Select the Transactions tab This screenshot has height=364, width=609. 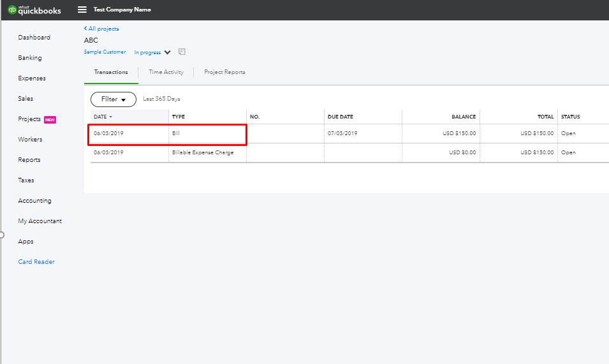click(x=111, y=72)
